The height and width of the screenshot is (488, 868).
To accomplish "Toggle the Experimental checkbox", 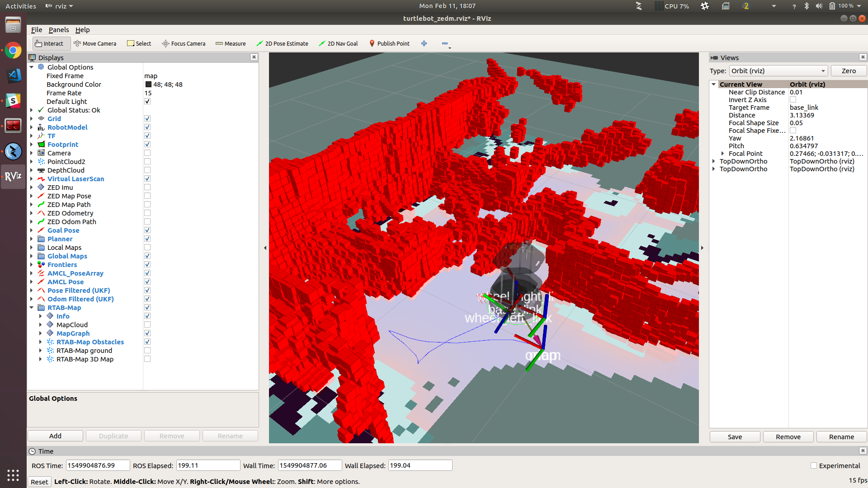I will [814, 465].
